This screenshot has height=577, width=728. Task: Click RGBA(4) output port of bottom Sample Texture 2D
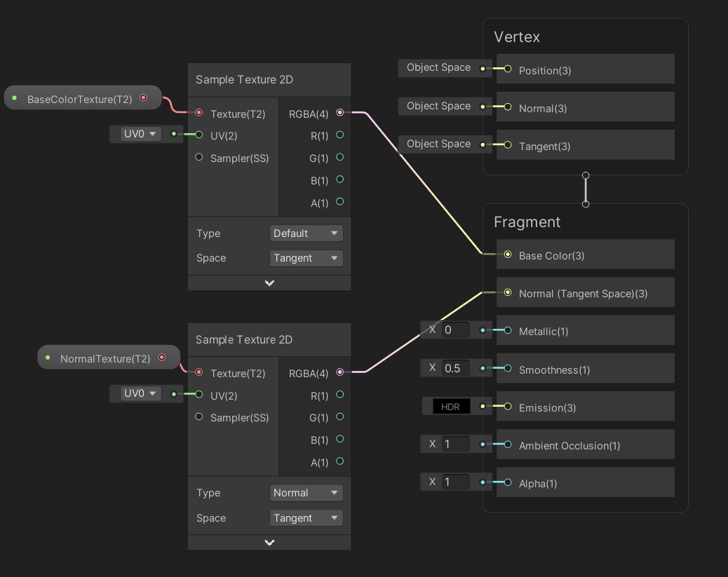click(x=340, y=372)
